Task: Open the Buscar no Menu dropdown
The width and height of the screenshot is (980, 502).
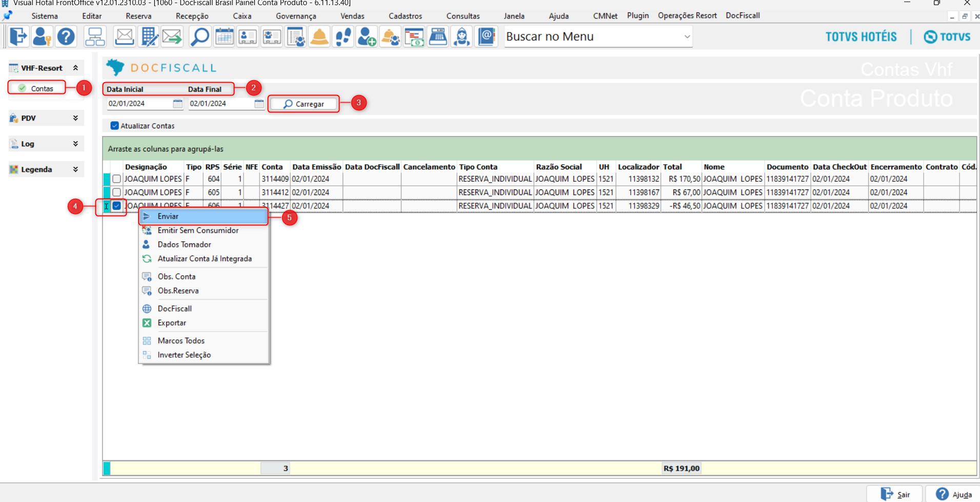Action: coord(687,37)
